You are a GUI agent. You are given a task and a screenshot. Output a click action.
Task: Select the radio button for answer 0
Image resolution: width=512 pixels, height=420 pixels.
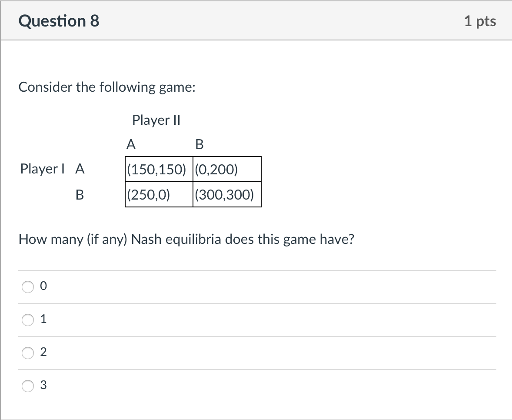point(27,286)
